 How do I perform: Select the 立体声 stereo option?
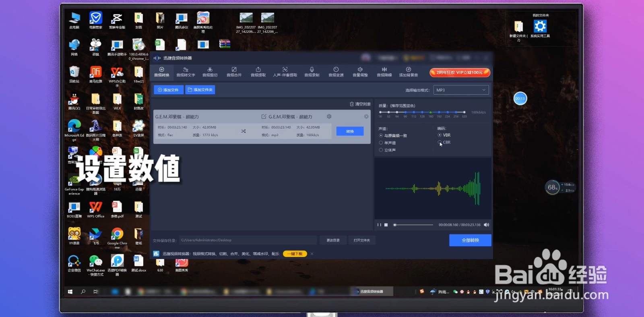(387, 150)
